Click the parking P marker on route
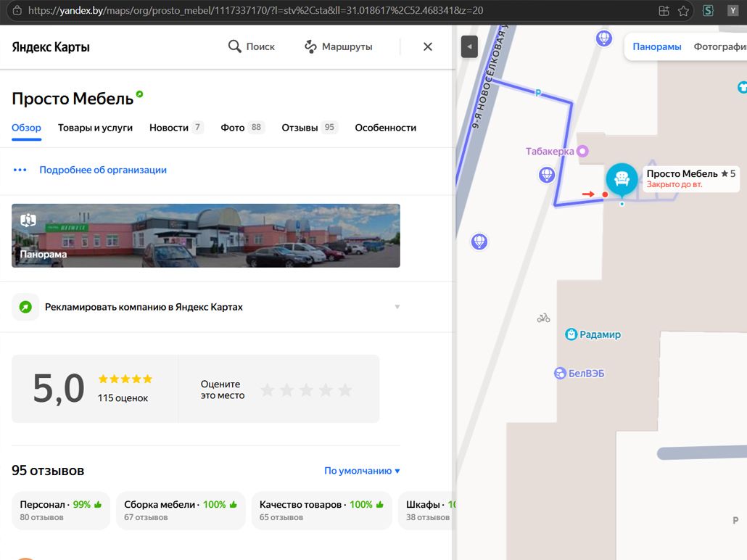 coord(538,93)
